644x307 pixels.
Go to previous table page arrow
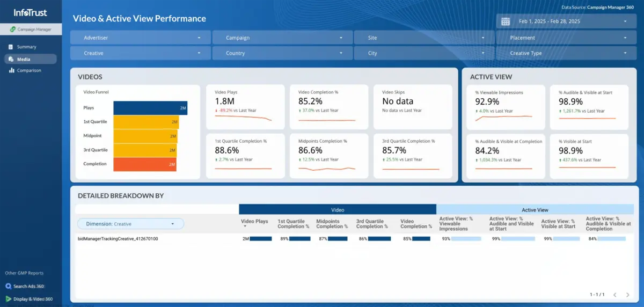pyautogui.click(x=615, y=295)
